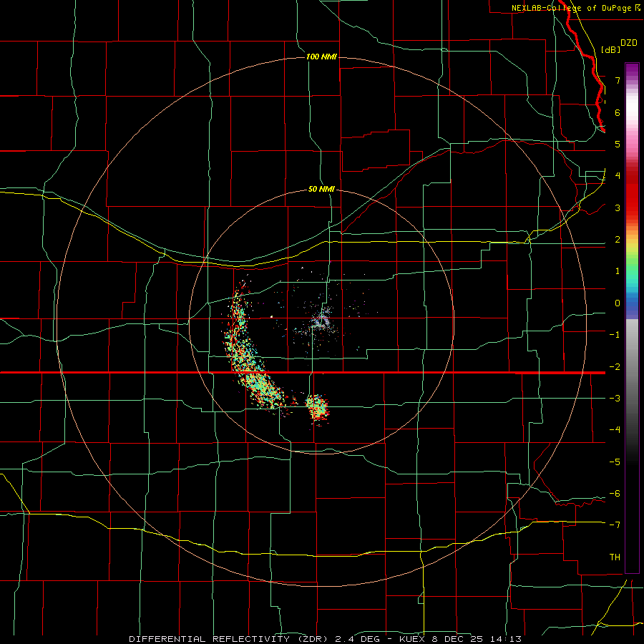Click the round echo cluster south of radar
The image size is (644, 644).
tap(317, 406)
